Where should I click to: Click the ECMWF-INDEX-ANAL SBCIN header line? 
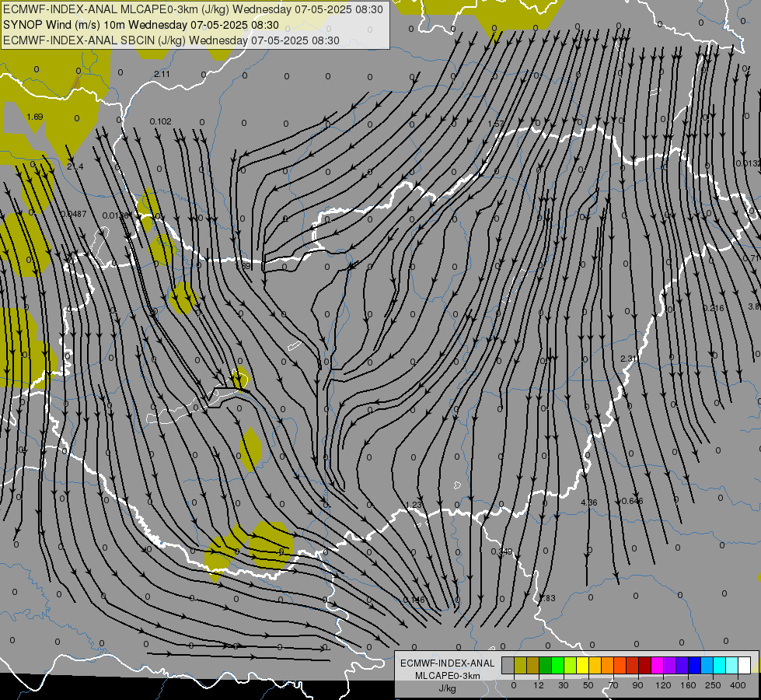point(171,40)
